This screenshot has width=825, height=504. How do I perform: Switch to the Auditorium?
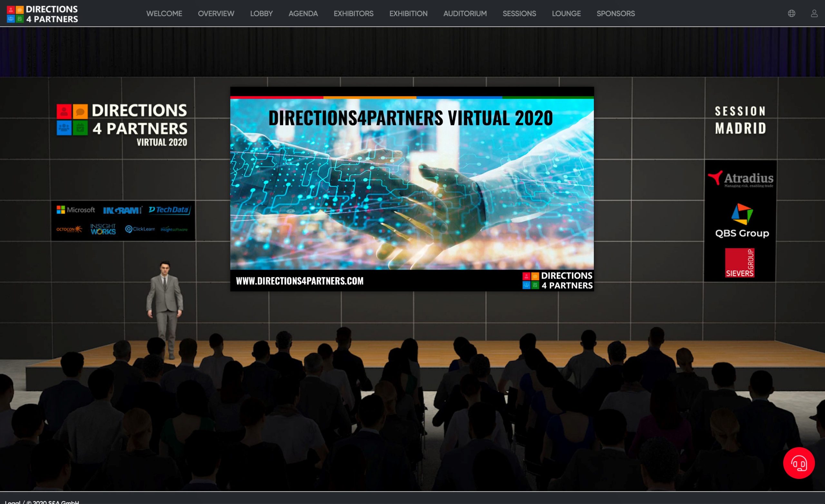(465, 14)
